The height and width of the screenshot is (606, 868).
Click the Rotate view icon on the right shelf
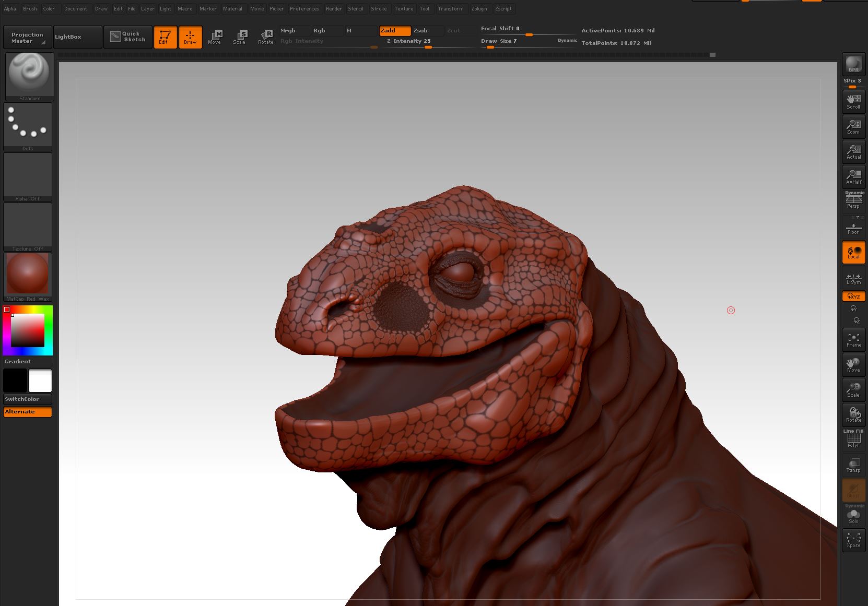(x=853, y=415)
